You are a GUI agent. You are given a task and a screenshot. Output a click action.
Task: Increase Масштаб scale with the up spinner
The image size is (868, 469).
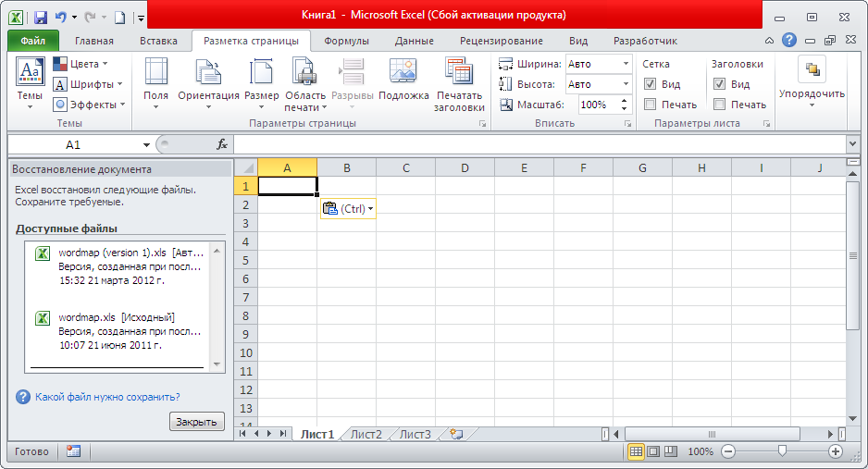coord(625,101)
